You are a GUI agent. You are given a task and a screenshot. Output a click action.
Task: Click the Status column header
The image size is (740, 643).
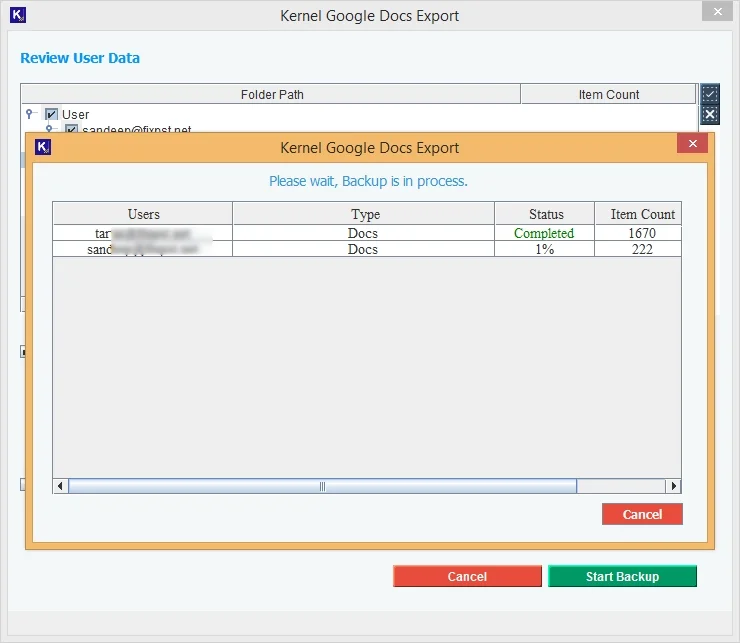click(x=545, y=214)
